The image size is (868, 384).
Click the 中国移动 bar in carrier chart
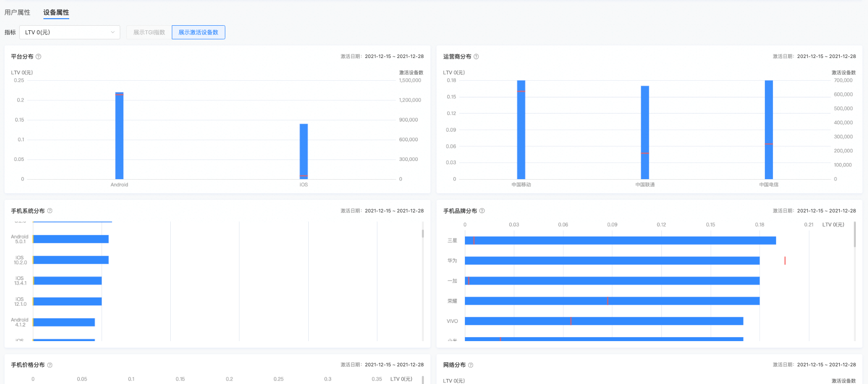coord(521,130)
